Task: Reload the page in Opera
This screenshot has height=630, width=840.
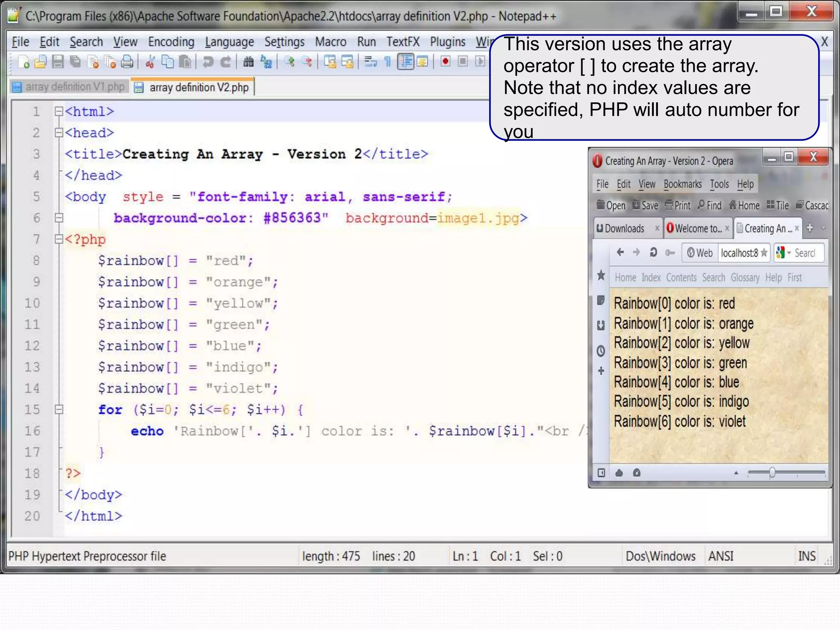Action: click(x=653, y=252)
